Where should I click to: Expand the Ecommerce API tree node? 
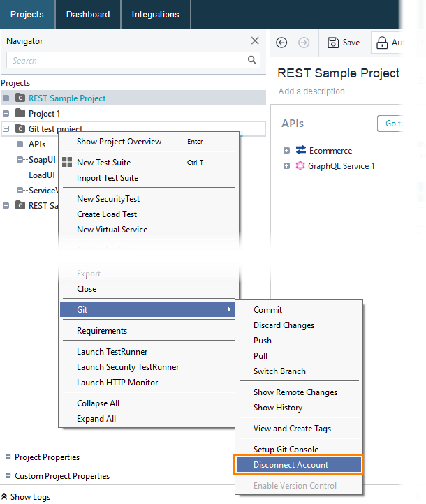point(286,150)
